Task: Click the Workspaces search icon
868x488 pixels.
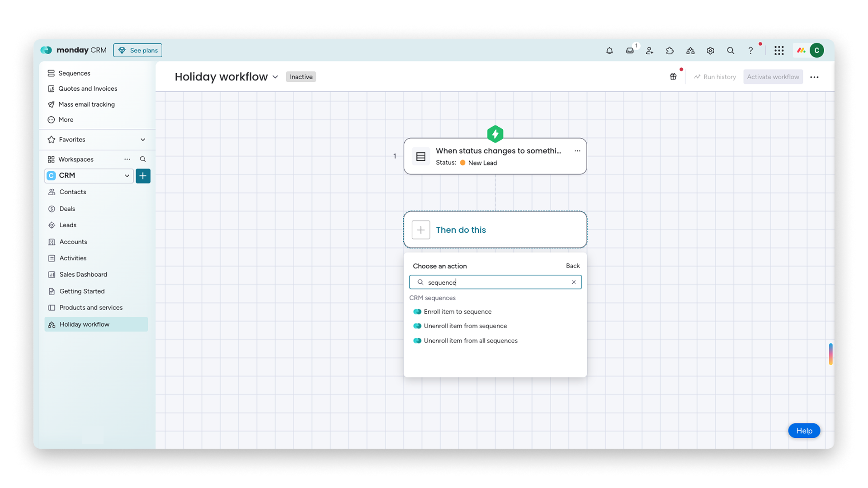Action: click(x=143, y=159)
